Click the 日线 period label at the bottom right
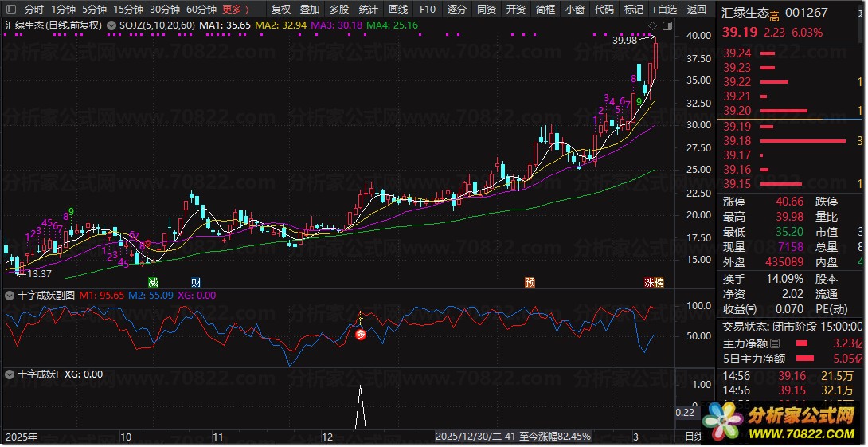The width and height of the screenshot is (868, 447). coord(694,437)
